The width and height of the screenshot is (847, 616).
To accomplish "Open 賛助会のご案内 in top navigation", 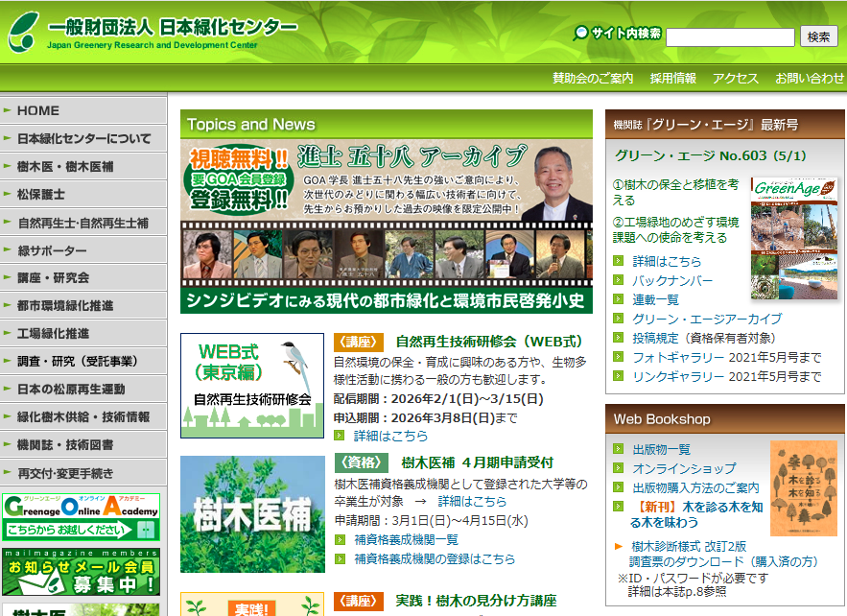I will (593, 79).
